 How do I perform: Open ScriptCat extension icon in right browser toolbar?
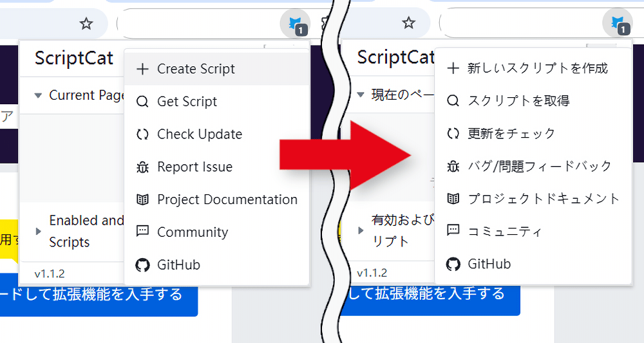click(x=618, y=23)
